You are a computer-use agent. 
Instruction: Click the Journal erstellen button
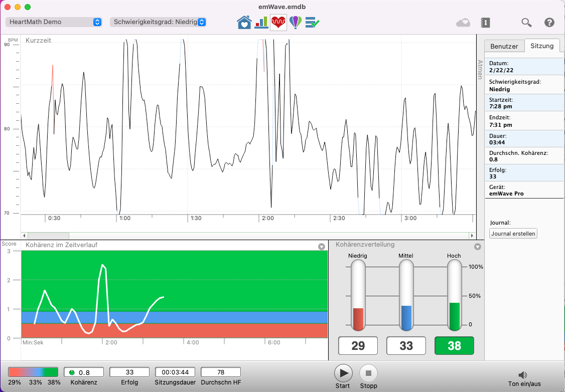click(513, 233)
